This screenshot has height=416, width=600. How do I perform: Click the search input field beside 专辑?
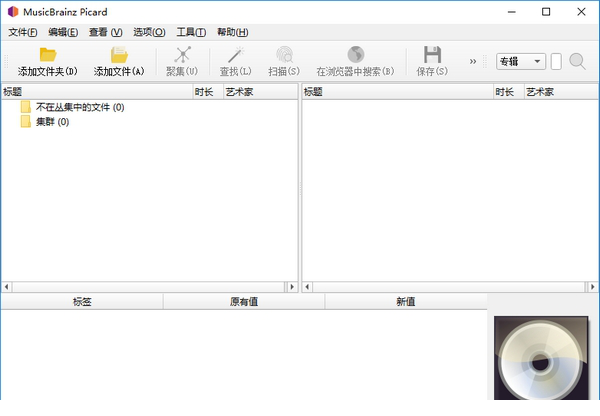click(556, 62)
